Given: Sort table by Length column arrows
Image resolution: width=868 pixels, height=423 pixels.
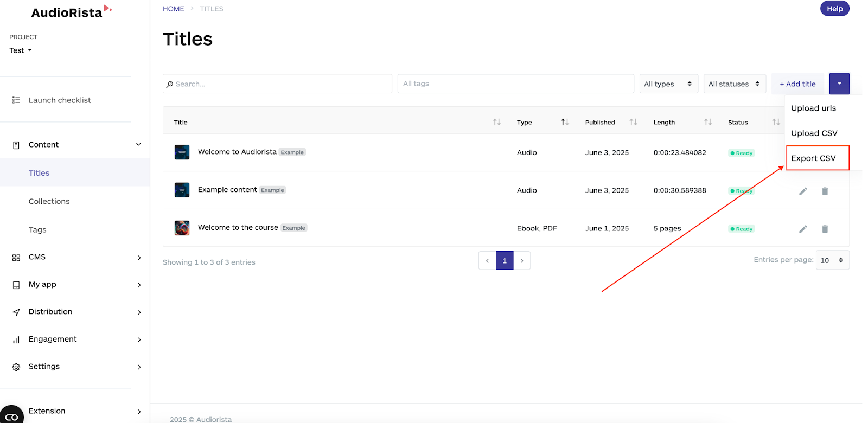Looking at the screenshot, I should pyautogui.click(x=707, y=122).
